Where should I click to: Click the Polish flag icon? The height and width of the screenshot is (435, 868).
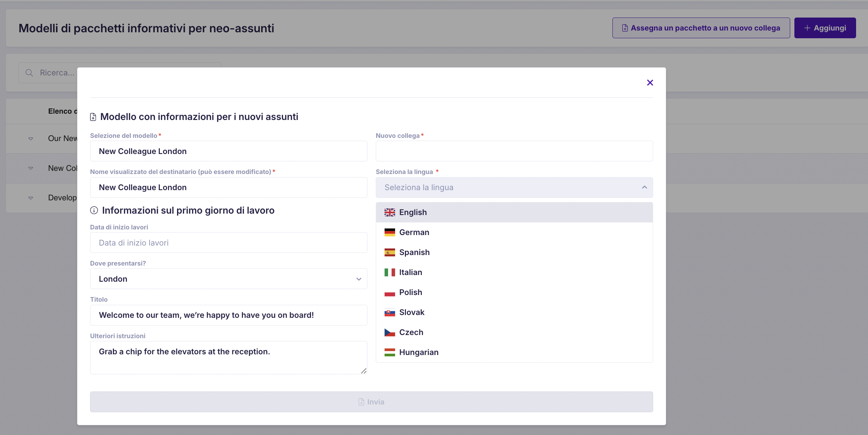[389, 292]
